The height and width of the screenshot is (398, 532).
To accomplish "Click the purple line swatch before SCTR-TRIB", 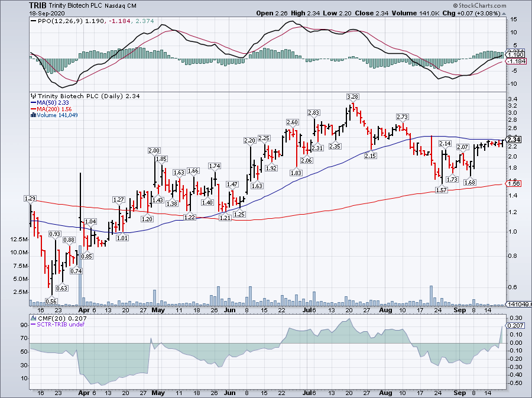I will pyautogui.click(x=33, y=324).
